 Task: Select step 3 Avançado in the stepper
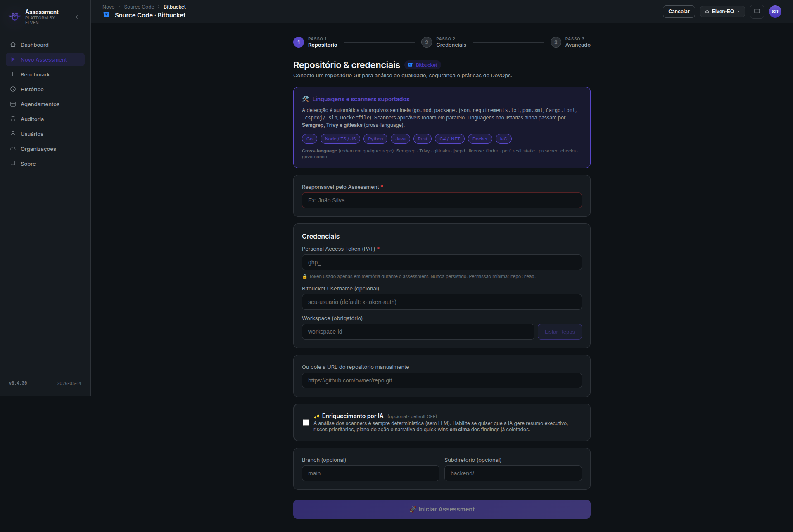[570, 42]
